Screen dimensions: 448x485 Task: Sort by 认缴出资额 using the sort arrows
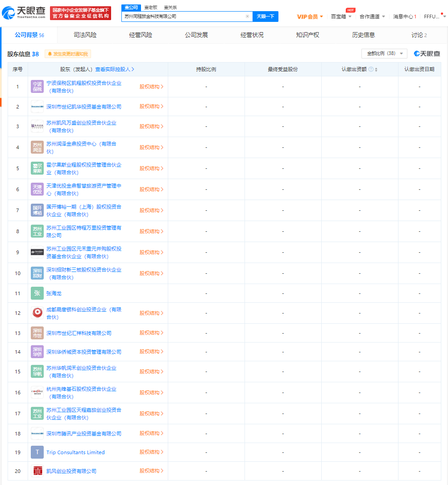376,70
